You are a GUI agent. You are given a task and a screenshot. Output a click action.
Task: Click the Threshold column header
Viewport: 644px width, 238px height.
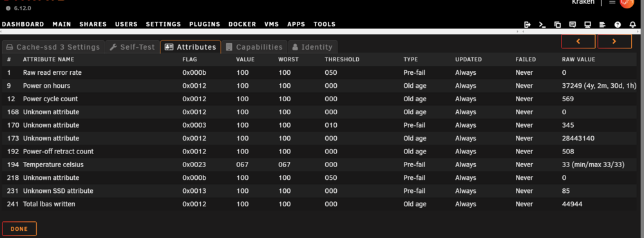342,59
